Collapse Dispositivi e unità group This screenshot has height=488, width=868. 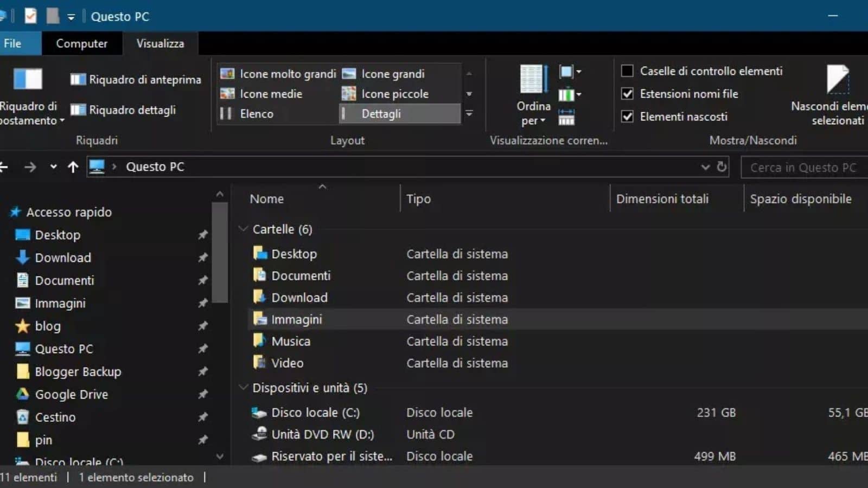[244, 388]
